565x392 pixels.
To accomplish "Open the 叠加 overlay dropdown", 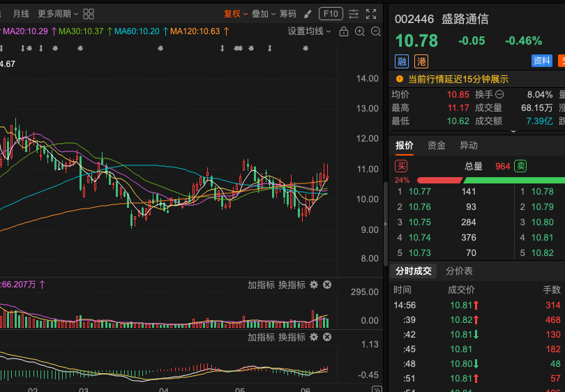I will [264, 14].
